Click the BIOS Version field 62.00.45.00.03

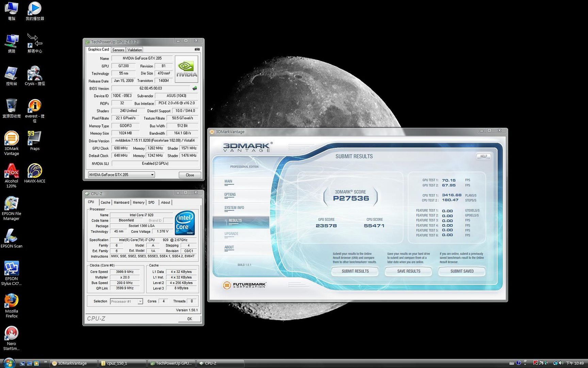151,88
